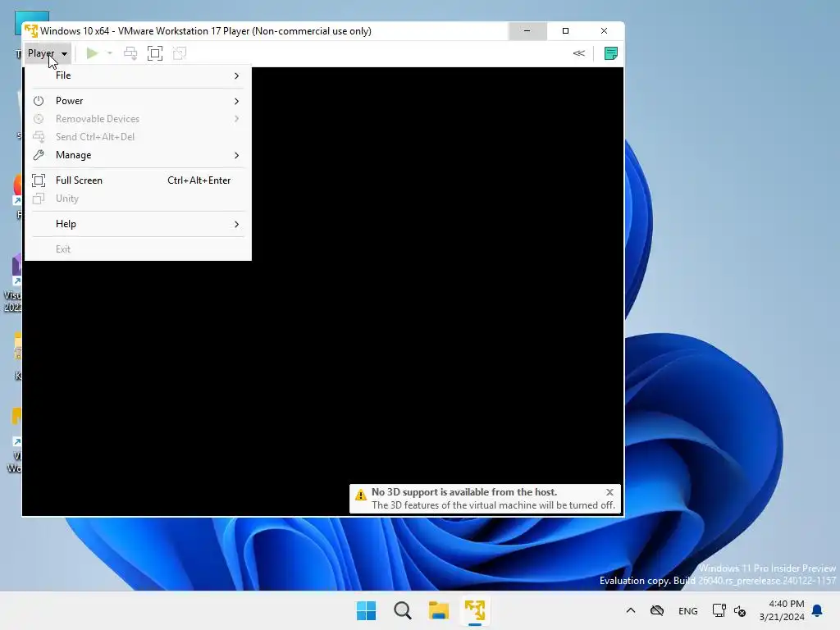Open the Help submenu
840x630 pixels.
138,224
